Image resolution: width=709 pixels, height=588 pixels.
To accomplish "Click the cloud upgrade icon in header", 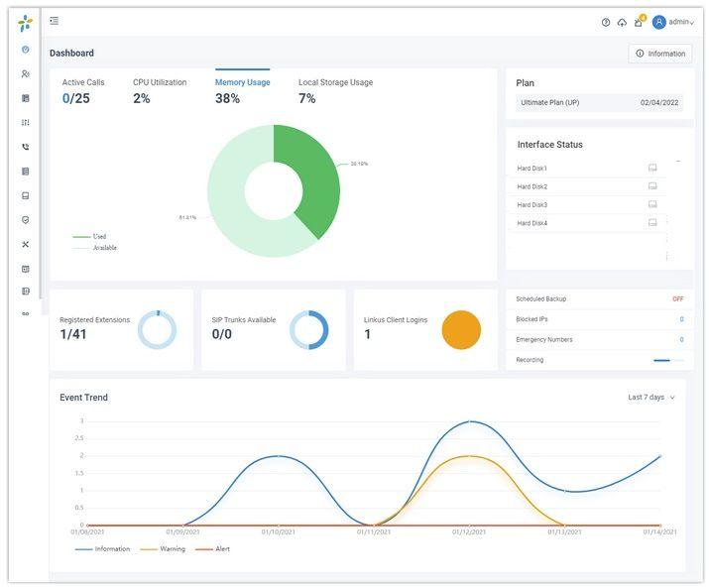I will [622, 22].
